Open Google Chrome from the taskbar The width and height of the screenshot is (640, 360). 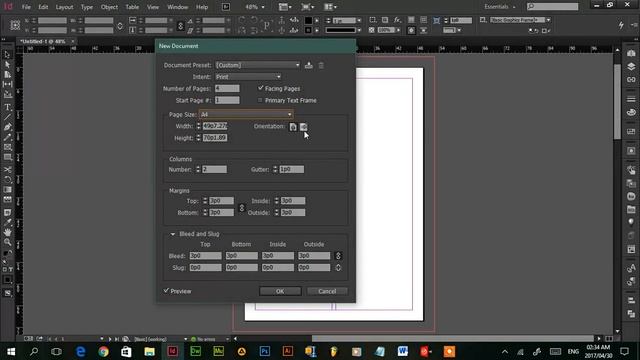click(103, 351)
